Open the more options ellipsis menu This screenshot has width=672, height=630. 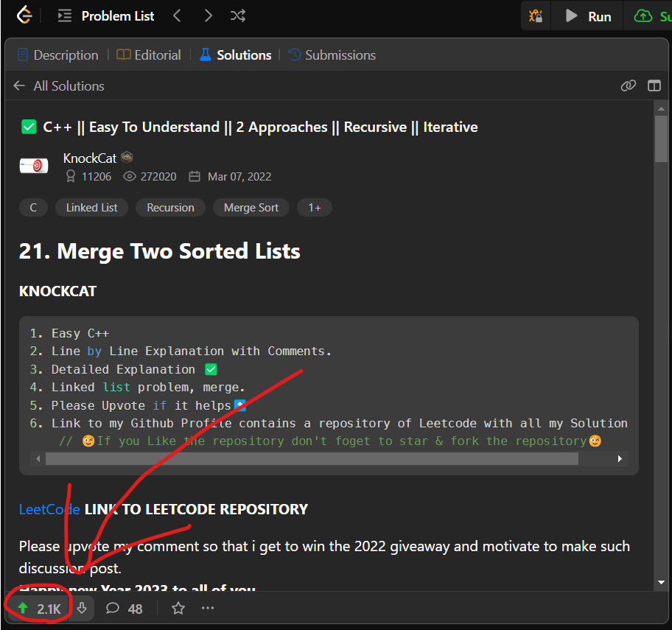[x=208, y=609]
